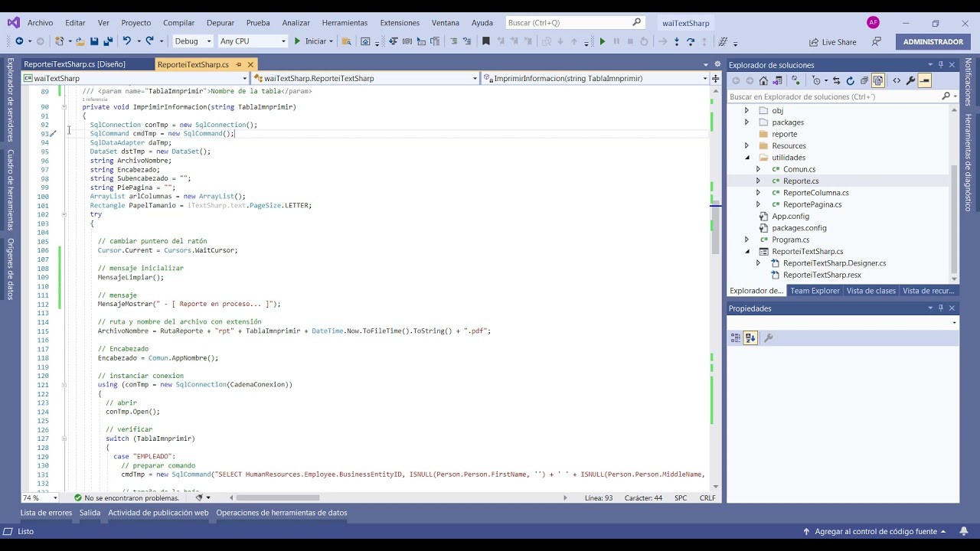Viewport: 980px width, 551px height.
Task: Select ReportePagina.cs in Solution Explorer
Action: tap(812, 204)
